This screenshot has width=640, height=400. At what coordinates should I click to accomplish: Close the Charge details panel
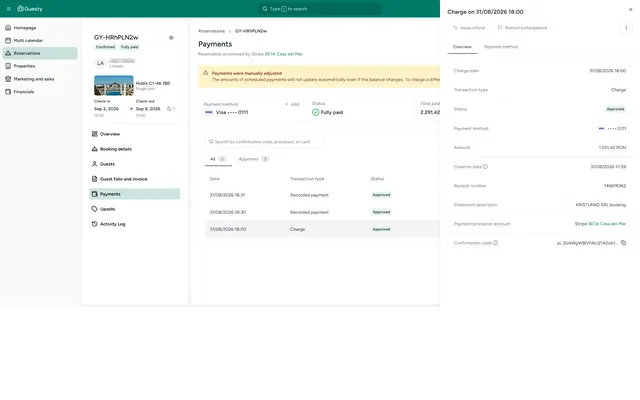click(x=630, y=9)
